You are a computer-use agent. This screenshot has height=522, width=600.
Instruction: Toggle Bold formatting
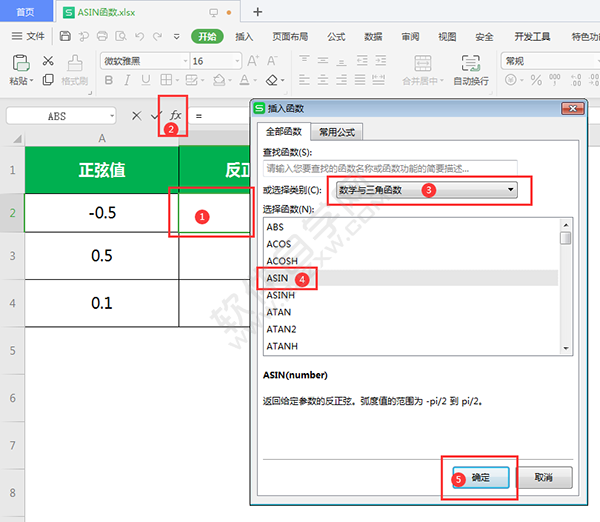109,80
